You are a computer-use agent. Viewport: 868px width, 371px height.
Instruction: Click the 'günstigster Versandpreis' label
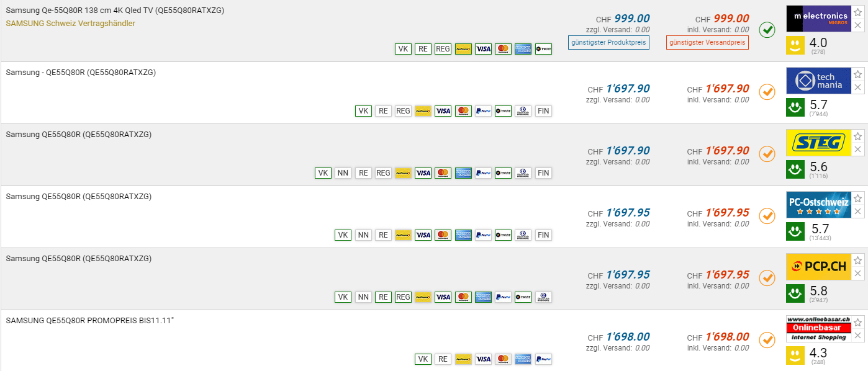point(707,43)
